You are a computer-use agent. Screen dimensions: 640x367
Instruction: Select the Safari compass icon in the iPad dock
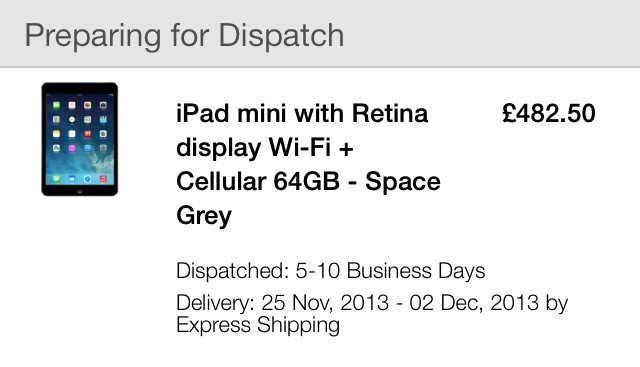88,179
